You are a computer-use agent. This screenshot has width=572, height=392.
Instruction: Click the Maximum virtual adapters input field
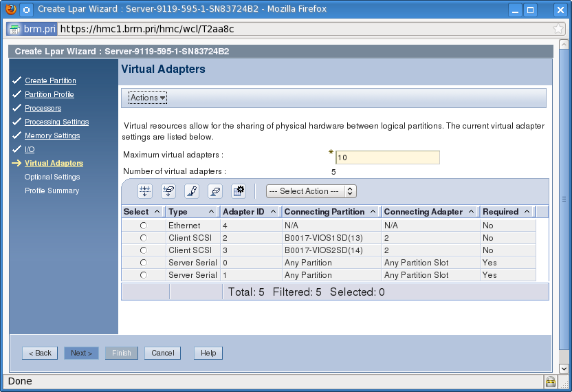click(387, 157)
